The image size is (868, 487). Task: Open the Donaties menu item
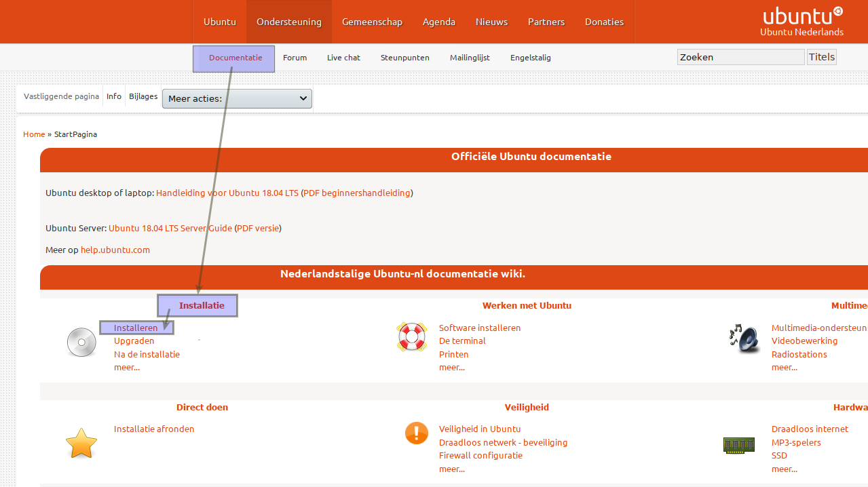(x=604, y=22)
